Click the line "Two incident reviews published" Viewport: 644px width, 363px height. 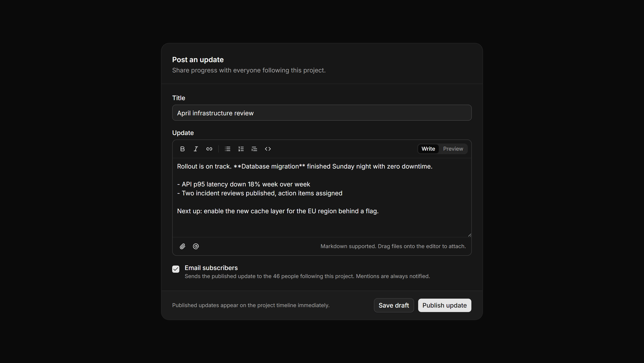pyautogui.click(x=259, y=193)
